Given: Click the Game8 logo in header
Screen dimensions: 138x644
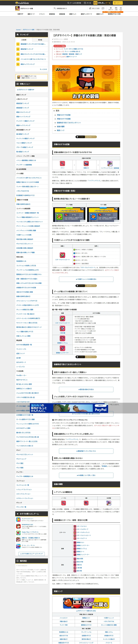Looking at the screenshot, I should tap(22, 3).
